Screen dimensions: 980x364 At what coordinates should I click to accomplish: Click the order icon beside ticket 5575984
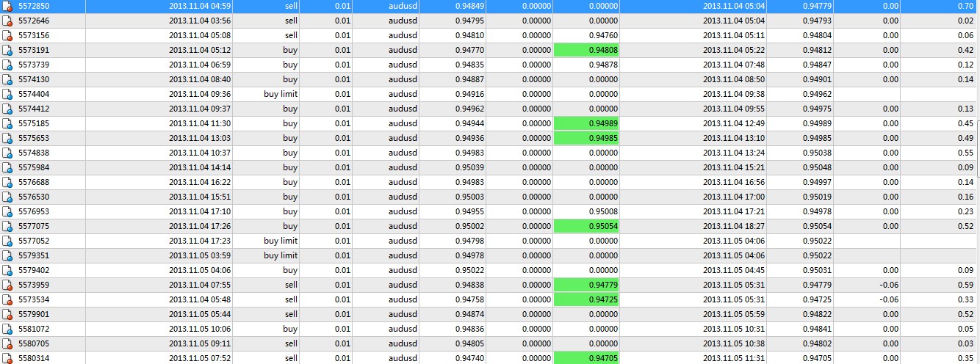(x=7, y=168)
